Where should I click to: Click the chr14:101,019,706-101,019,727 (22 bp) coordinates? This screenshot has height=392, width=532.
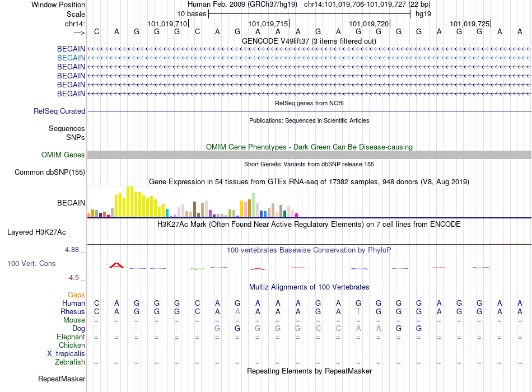tap(367, 4)
